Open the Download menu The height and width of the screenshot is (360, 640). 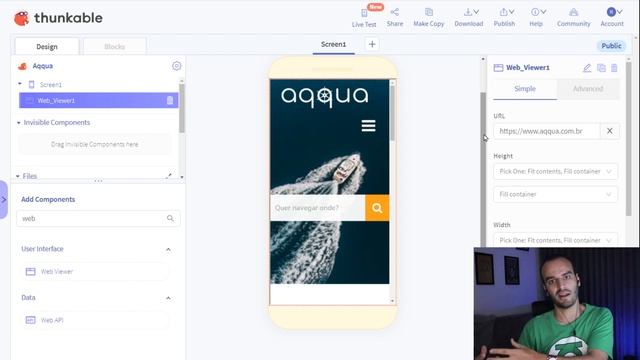coord(469,18)
